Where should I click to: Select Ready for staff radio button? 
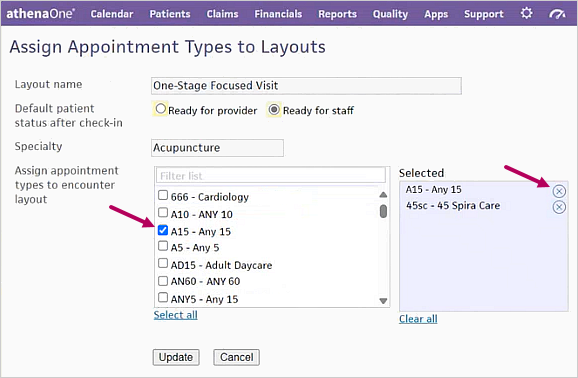[x=274, y=110]
